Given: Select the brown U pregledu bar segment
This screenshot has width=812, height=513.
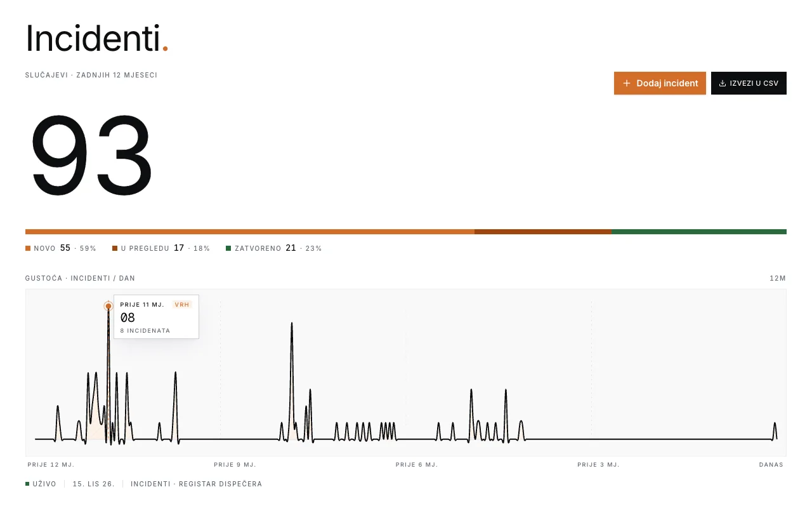Looking at the screenshot, I should point(543,232).
